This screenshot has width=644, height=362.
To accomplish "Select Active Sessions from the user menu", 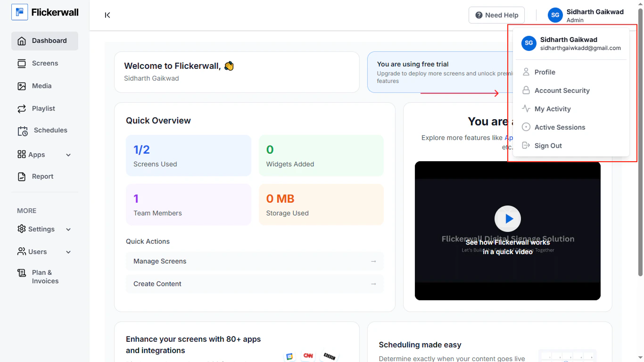I will tap(571, 127).
